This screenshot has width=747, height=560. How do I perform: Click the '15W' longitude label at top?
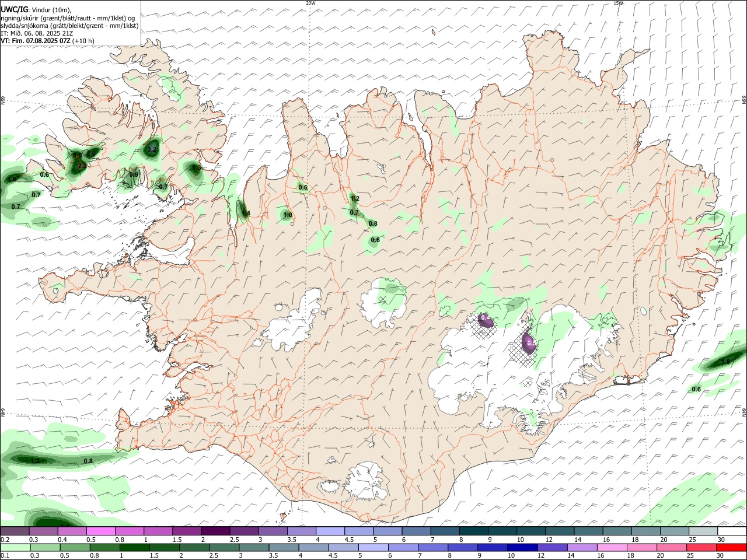point(618,3)
